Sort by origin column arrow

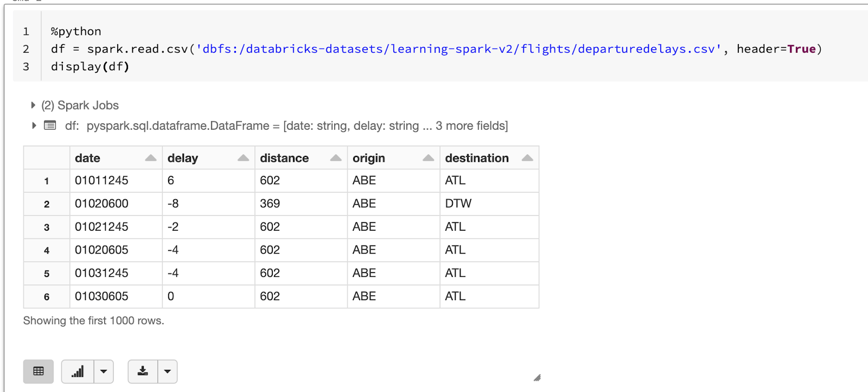tap(428, 158)
